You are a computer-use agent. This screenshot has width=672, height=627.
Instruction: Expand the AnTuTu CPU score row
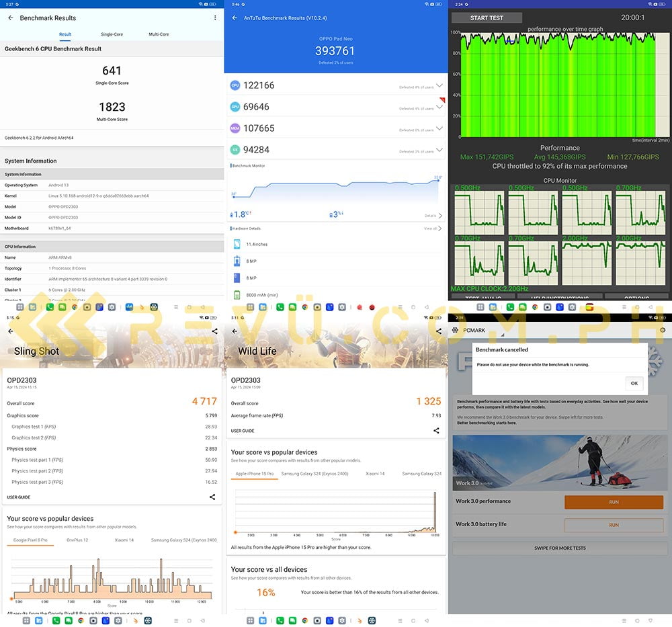(x=439, y=85)
